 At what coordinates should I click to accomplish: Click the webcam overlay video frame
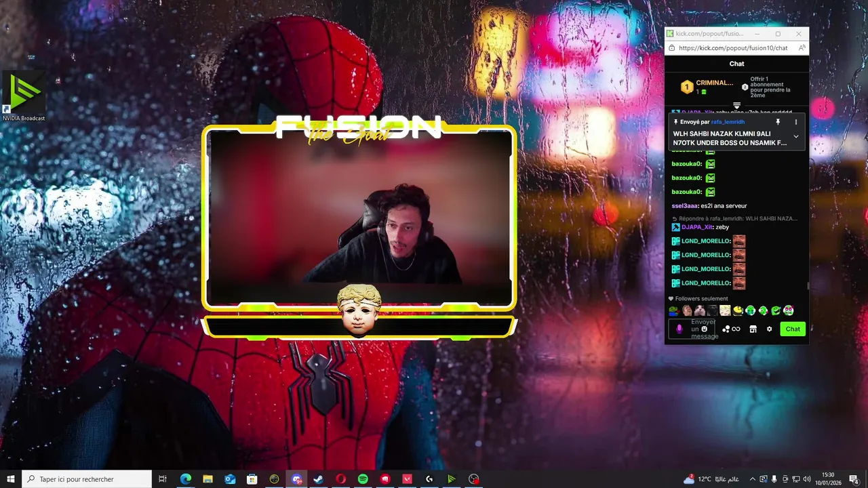pos(359,217)
